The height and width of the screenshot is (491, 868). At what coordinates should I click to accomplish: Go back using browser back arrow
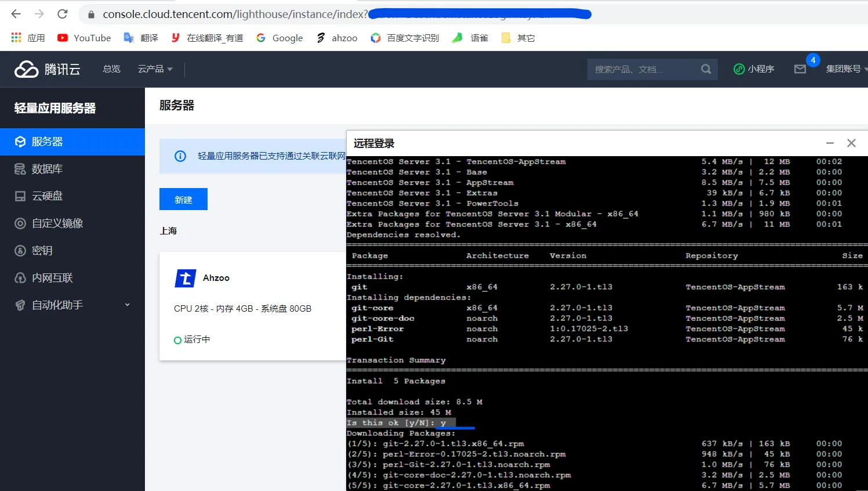(16, 14)
